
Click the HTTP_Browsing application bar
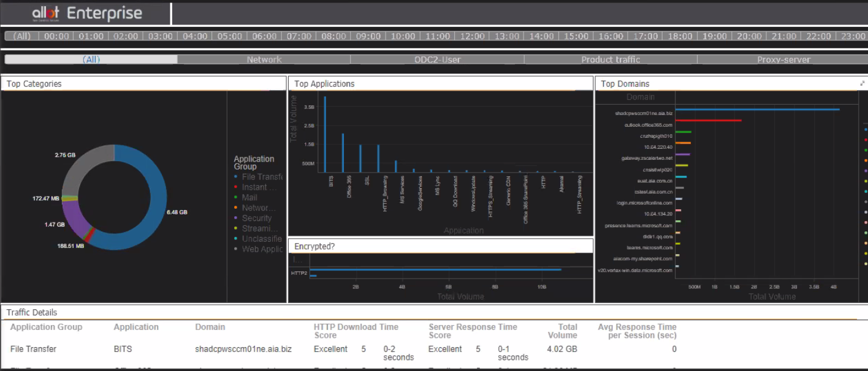378,159
